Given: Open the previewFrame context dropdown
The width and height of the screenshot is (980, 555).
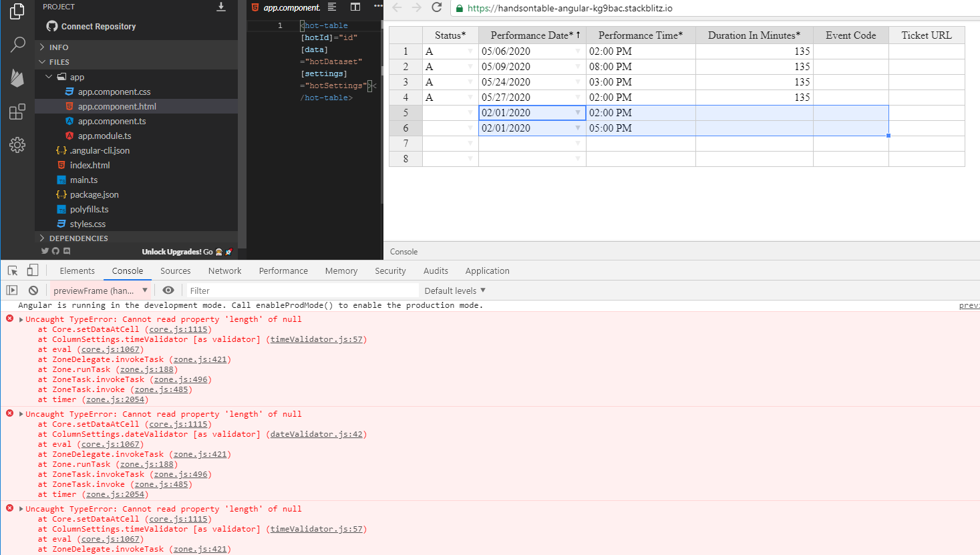Looking at the screenshot, I should pyautogui.click(x=100, y=291).
